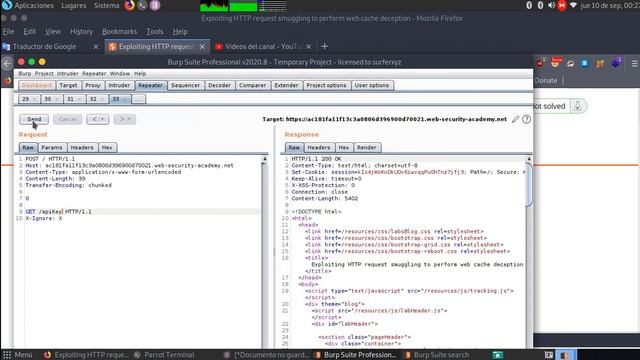Image resolution: width=640 pixels, height=360 pixels.
Task: Open the new Repeater tab '...' button
Action: [138, 99]
